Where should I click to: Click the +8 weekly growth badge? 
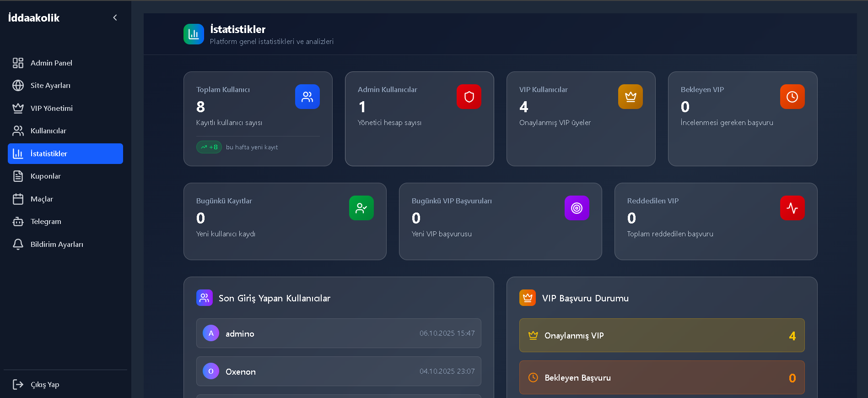[209, 147]
